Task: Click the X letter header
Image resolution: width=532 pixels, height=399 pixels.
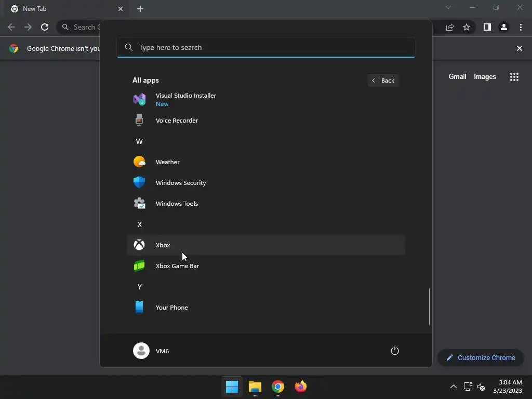Action: click(x=139, y=224)
